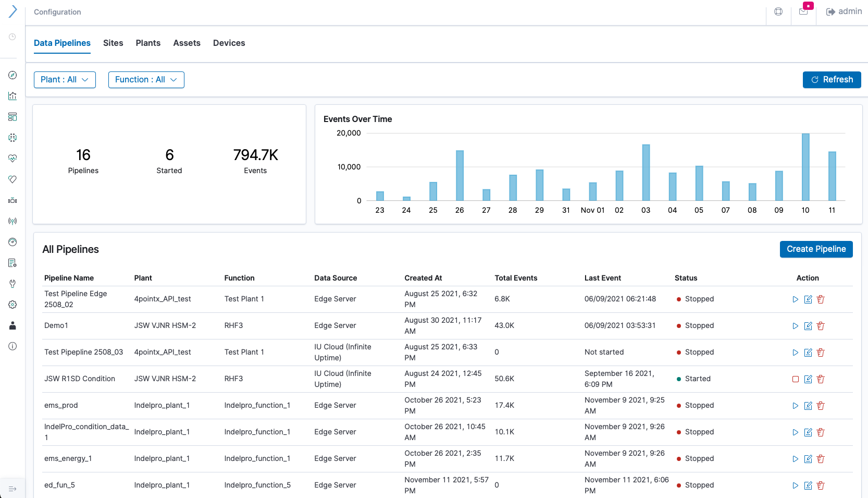
Task: Open the document settings icon in sidebar
Action: coord(13,263)
